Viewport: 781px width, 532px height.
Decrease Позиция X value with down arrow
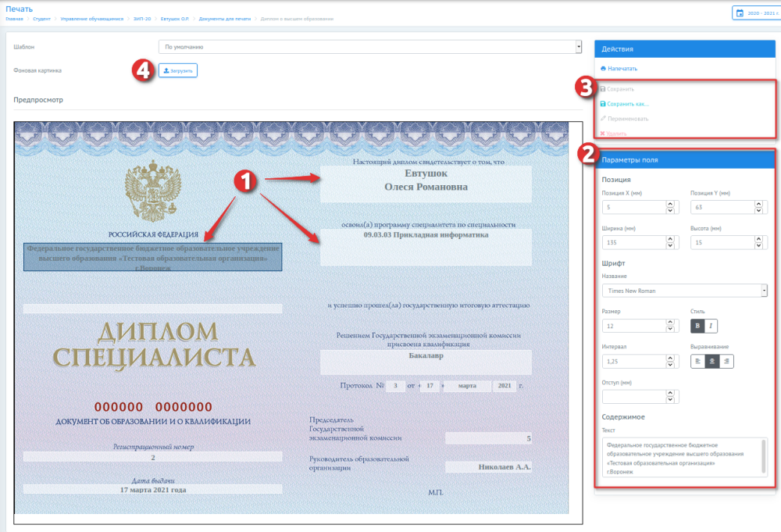670,211
